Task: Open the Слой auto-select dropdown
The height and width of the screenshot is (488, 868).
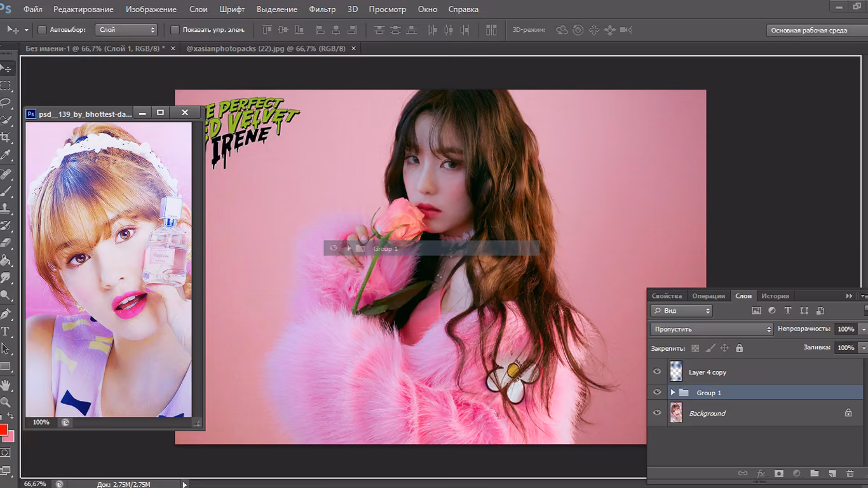Action: point(126,30)
